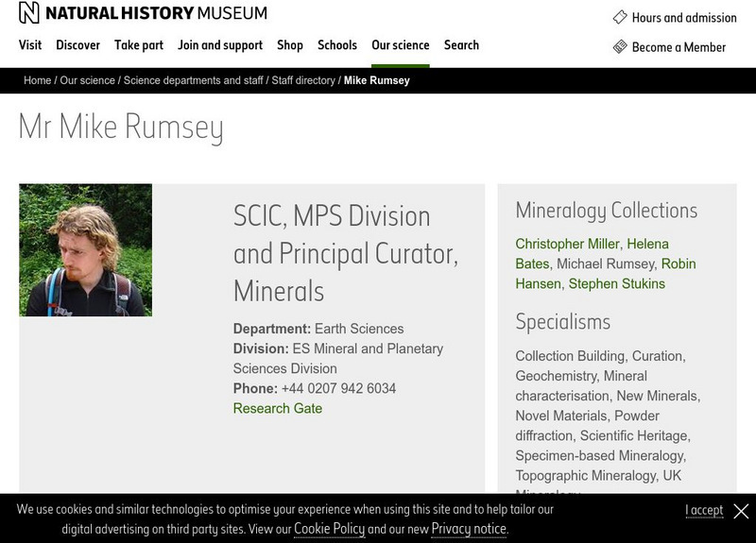
Task: Open the Research Gate profile link
Action: (278, 409)
